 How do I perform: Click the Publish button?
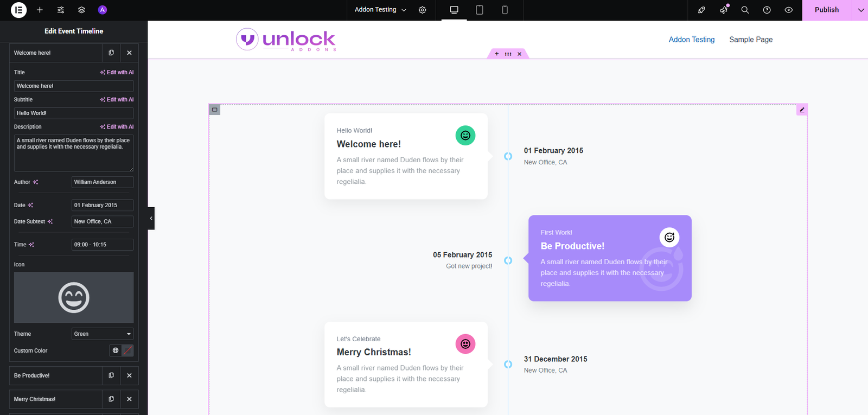point(826,10)
